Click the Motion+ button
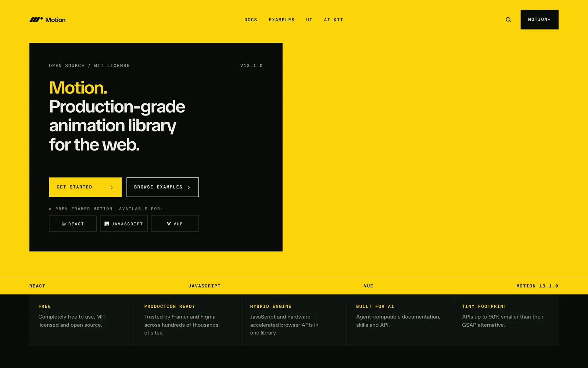Image resolution: width=588 pixels, height=368 pixels. 539,20
